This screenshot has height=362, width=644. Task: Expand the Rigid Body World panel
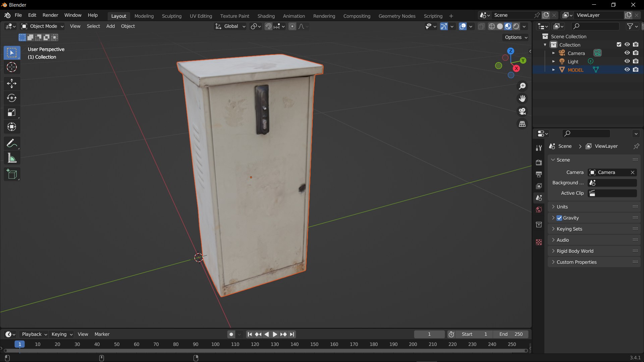tap(575, 251)
